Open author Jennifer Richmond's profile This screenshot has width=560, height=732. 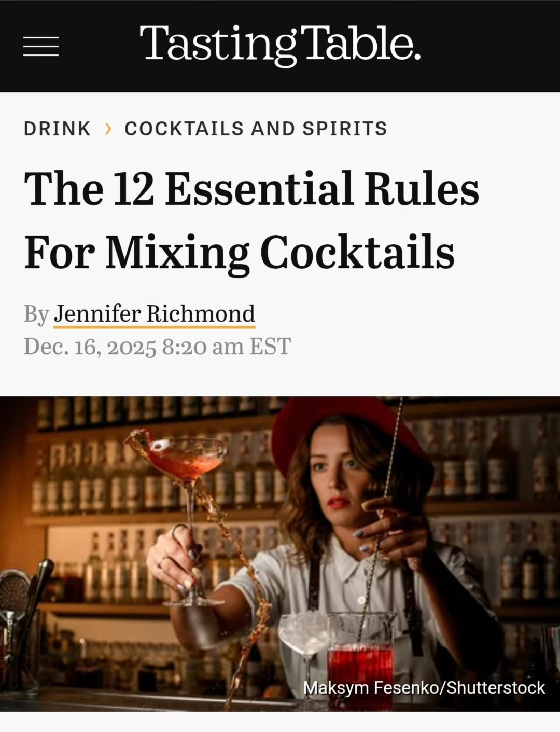point(155,314)
